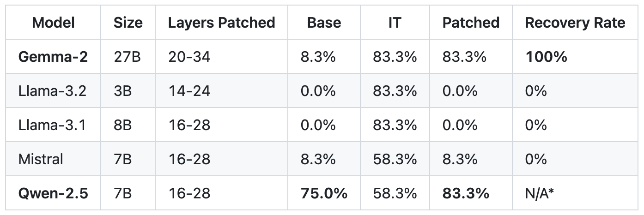Click the 20-34 layers patched cell
The height and width of the screenshot is (215, 644).
pyautogui.click(x=189, y=57)
